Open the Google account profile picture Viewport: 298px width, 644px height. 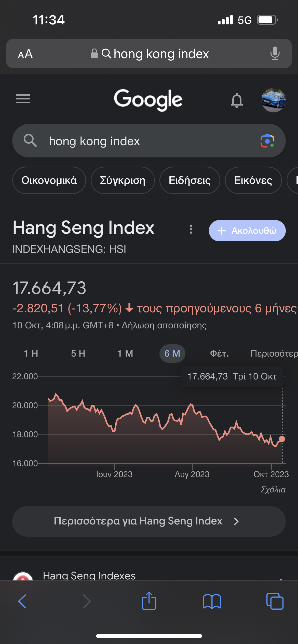pyautogui.click(x=273, y=100)
